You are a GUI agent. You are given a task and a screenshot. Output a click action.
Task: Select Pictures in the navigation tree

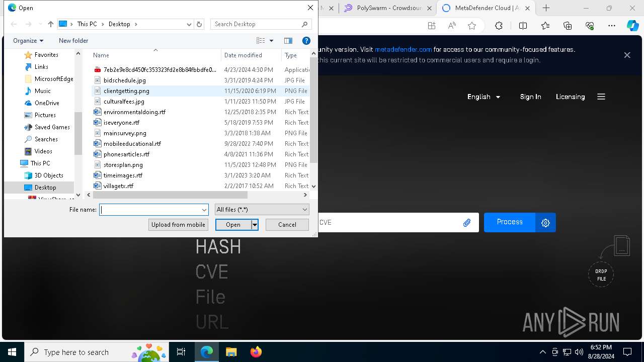[45, 115]
